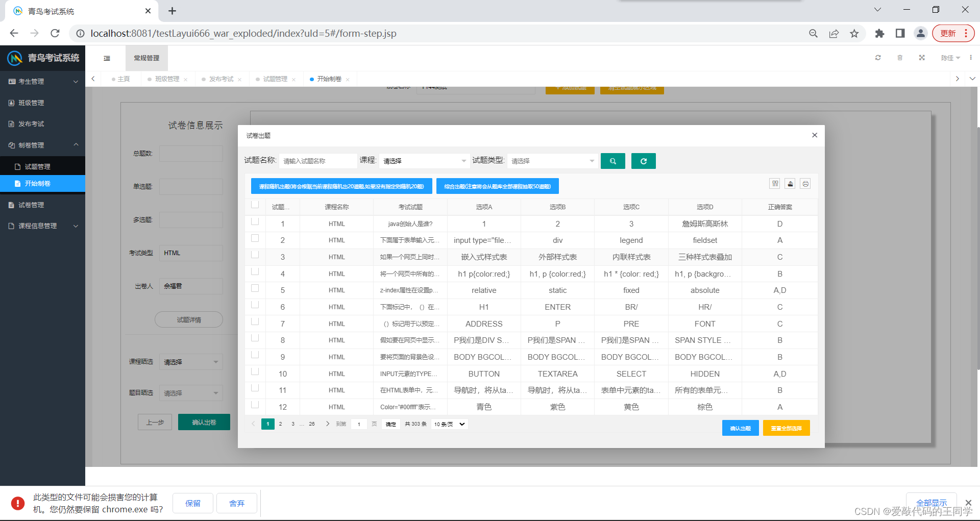The image size is (980, 521).
Task: Click the export data icon above the question table
Action: click(790, 183)
